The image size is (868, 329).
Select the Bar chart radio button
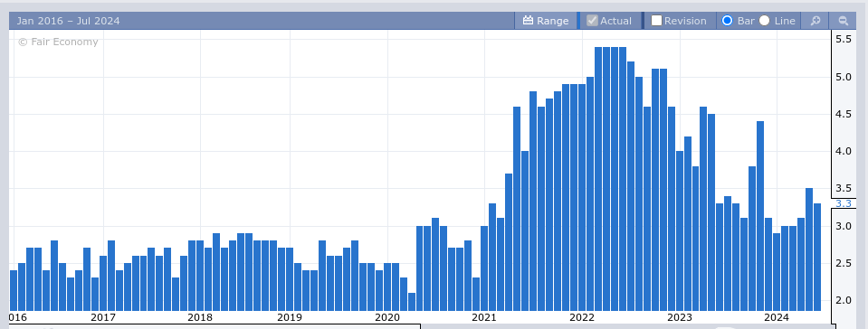click(x=728, y=21)
